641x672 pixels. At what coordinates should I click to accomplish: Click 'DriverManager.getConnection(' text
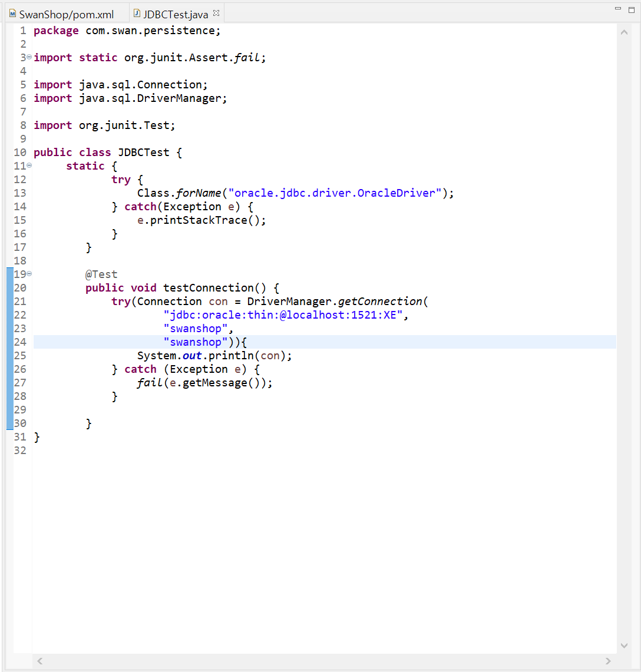point(338,302)
